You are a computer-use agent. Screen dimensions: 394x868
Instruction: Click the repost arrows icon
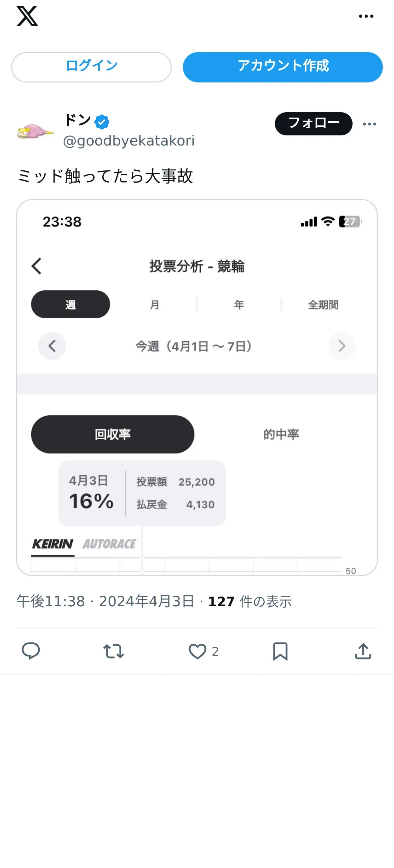pos(113,651)
